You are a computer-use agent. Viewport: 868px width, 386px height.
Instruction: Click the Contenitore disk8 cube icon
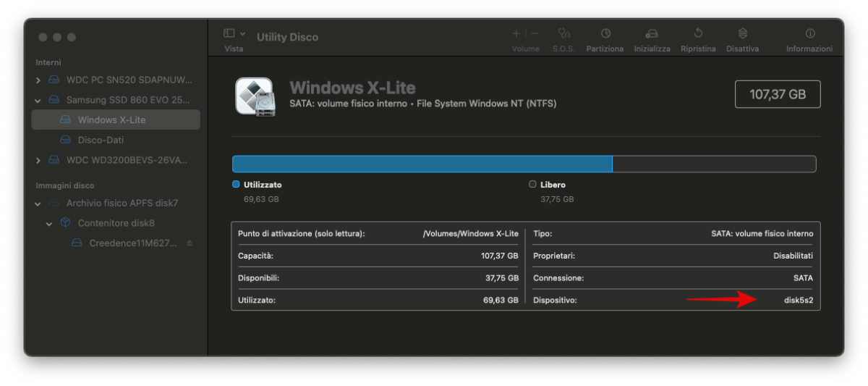point(65,223)
